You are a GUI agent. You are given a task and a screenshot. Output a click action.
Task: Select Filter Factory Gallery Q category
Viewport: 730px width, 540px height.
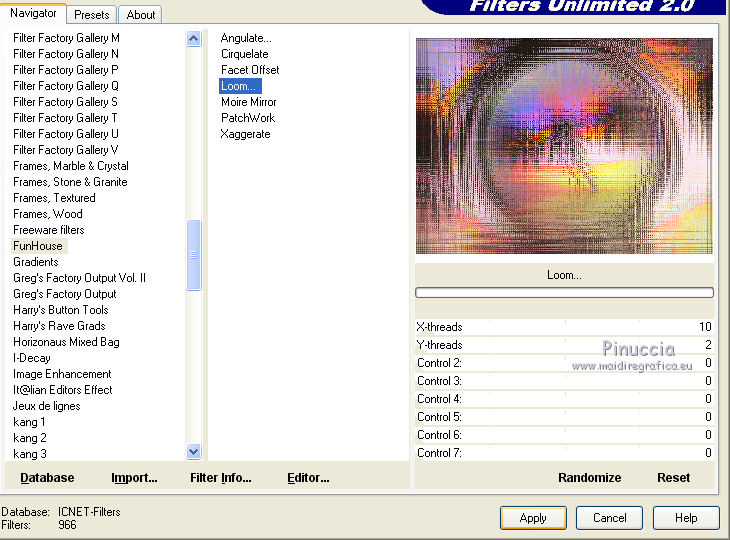coord(66,86)
